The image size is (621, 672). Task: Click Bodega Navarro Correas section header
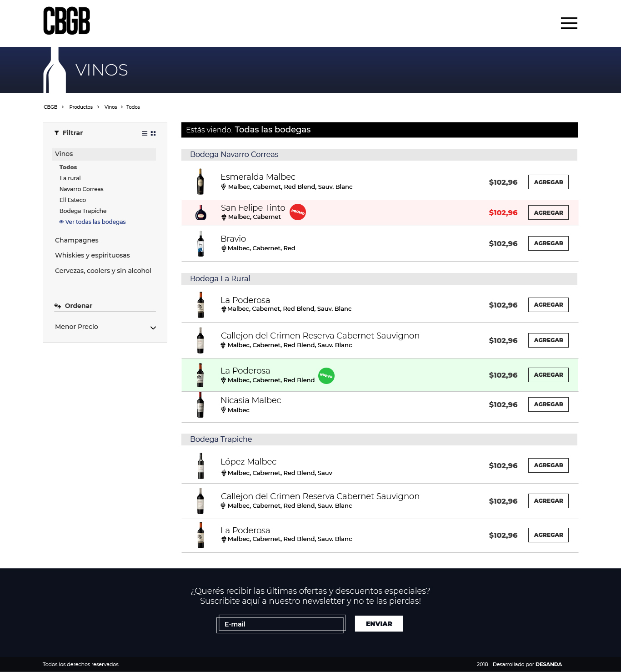click(x=379, y=155)
